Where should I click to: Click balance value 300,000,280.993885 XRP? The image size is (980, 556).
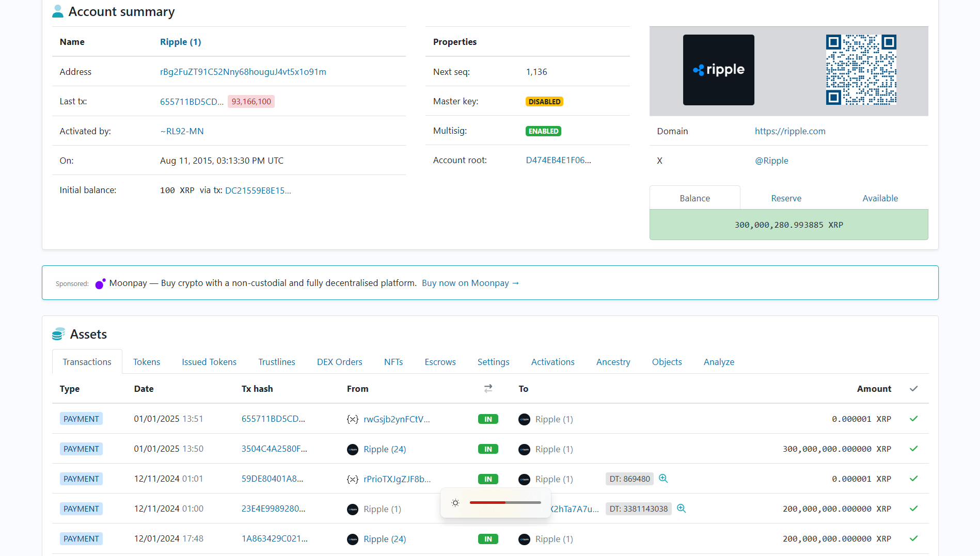[789, 225]
